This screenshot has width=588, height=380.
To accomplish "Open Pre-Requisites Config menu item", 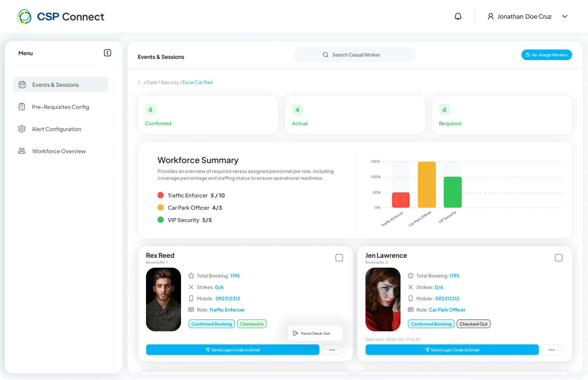I will tap(61, 107).
